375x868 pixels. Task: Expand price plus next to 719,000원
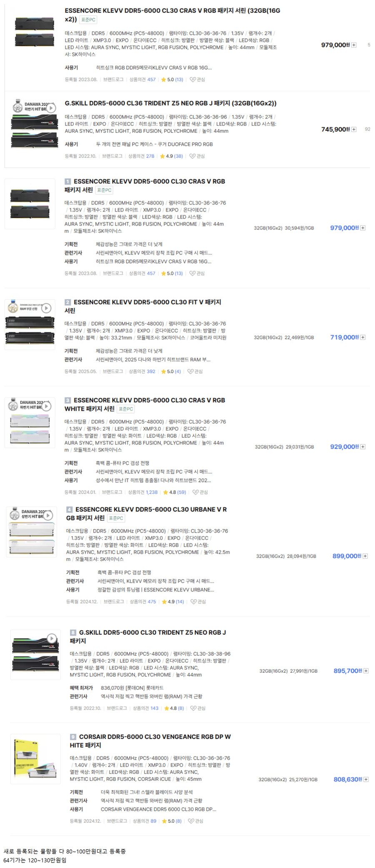(x=363, y=337)
